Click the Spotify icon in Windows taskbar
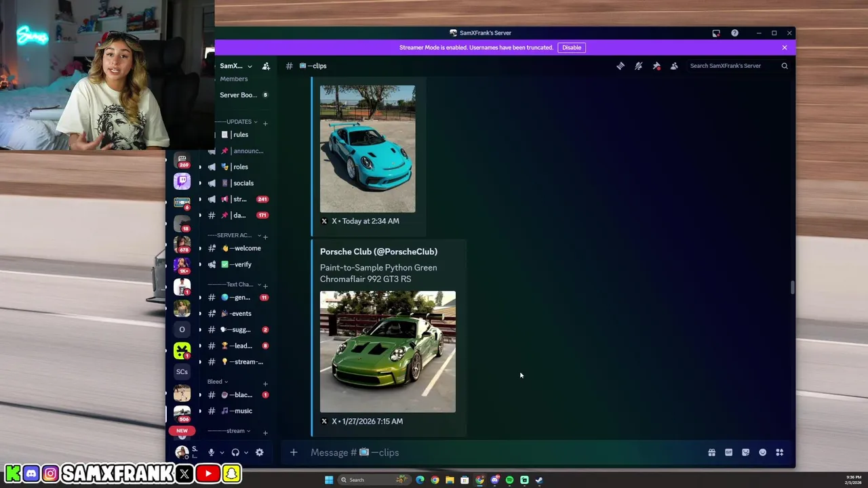This screenshot has width=868, height=488. point(509,480)
